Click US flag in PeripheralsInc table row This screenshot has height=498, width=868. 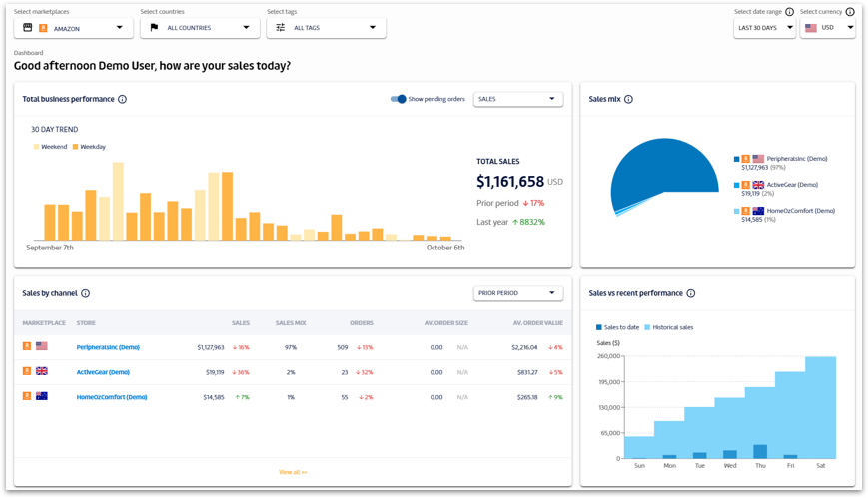[x=42, y=346]
